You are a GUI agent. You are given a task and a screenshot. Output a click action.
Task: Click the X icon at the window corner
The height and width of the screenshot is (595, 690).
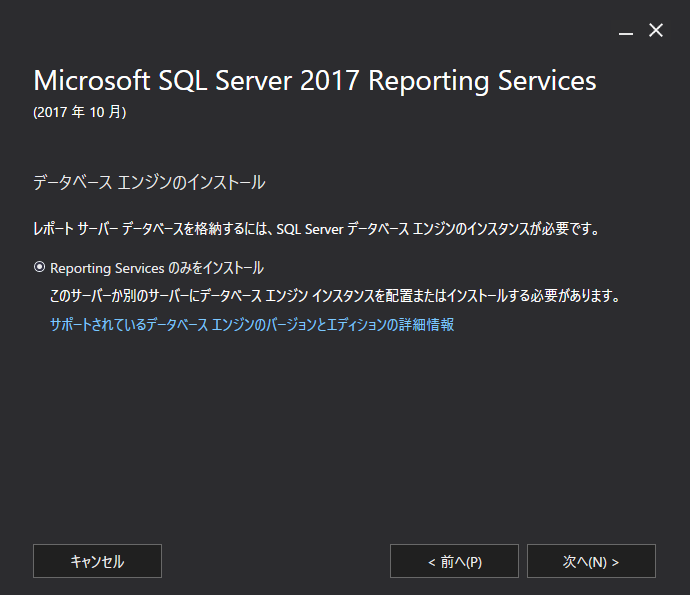[x=656, y=30]
